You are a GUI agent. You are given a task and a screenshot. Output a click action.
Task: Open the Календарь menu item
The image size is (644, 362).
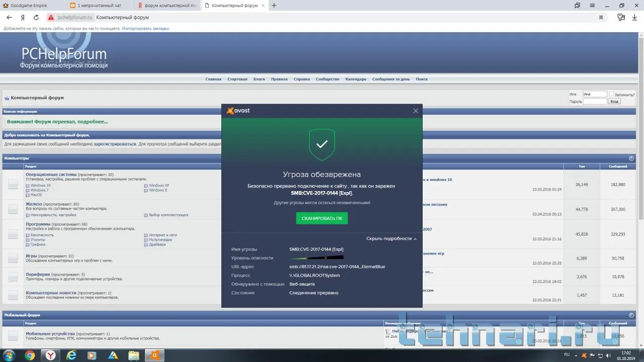coord(356,79)
